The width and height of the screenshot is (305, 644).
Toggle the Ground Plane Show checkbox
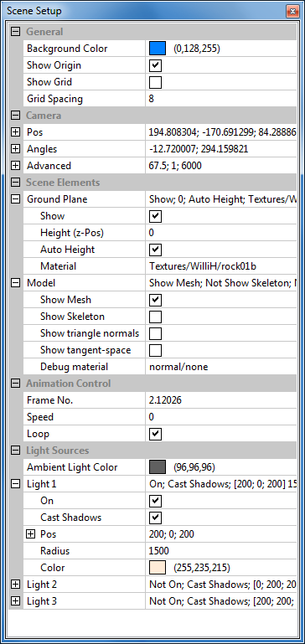(x=155, y=216)
